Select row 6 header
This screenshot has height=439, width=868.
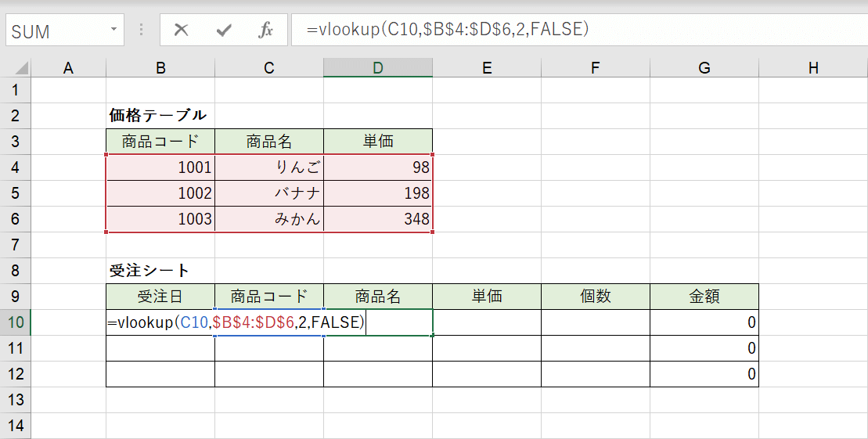pos(16,218)
